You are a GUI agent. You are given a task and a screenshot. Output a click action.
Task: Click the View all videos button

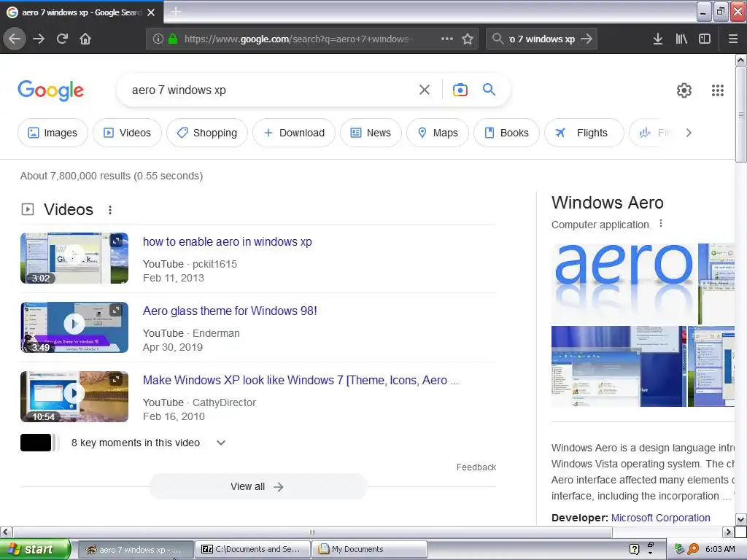pyautogui.click(x=258, y=486)
